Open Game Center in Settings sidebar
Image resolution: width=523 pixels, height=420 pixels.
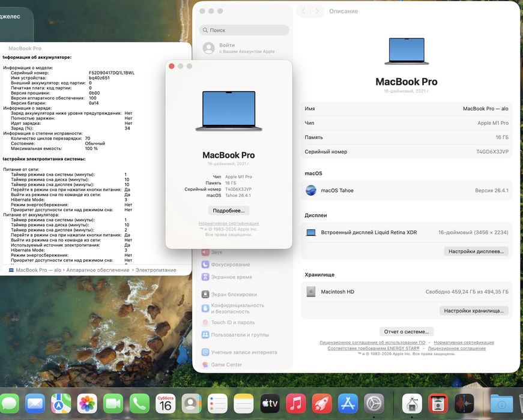pos(222,365)
